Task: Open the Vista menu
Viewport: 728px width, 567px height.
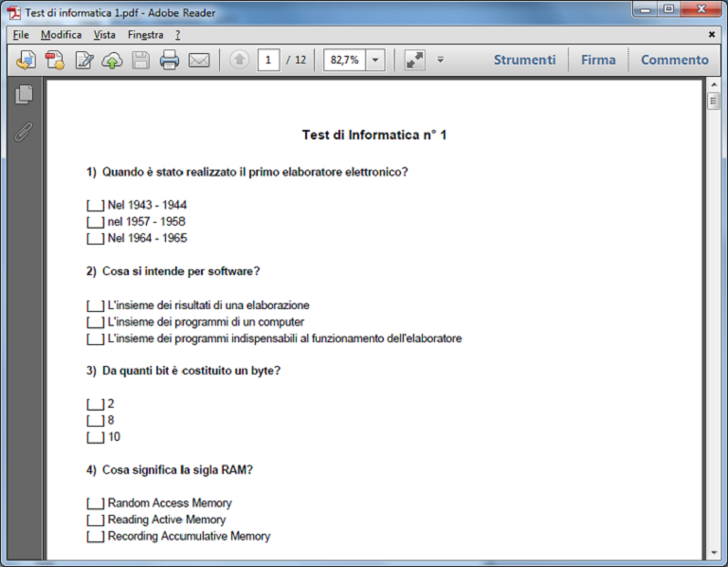Action: 104,34
